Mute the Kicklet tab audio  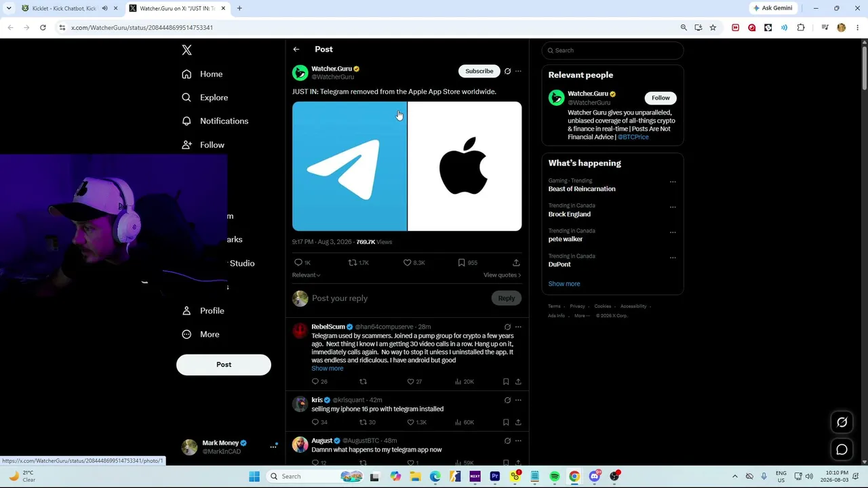tap(104, 8)
